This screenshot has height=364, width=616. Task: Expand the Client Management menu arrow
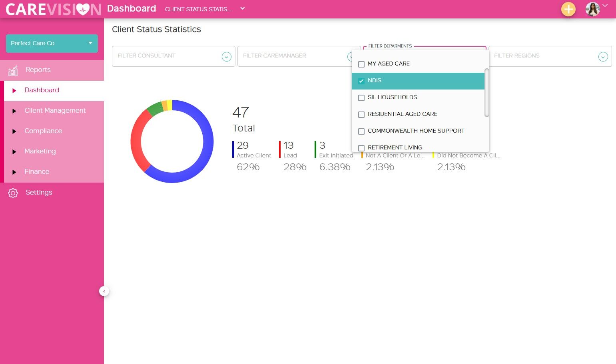(14, 111)
